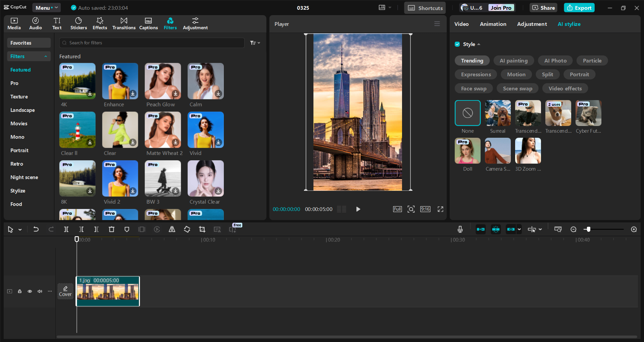Click the Undo icon above the timeline
This screenshot has height=342, width=644.
click(x=36, y=229)
